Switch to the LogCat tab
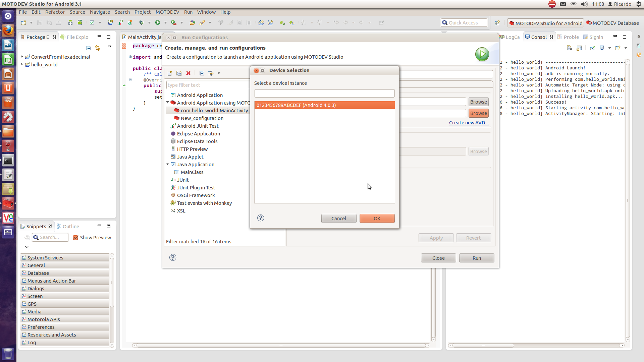Viewport: 644px width, 362px height. coord(510,37)
